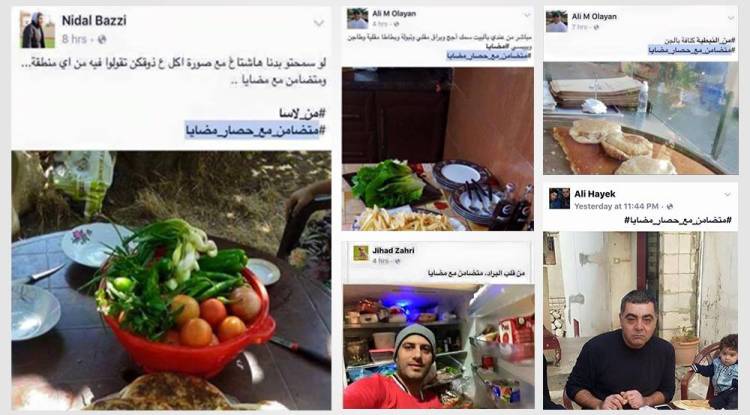Click Ali Hayek's profile avatar
Viewport: 750px width, 415px height.
(559, 198)
